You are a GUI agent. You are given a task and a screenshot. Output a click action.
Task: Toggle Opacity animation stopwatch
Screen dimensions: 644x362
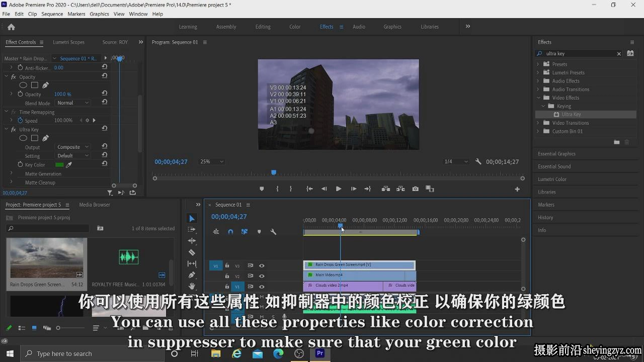click(x=20, y=94)
